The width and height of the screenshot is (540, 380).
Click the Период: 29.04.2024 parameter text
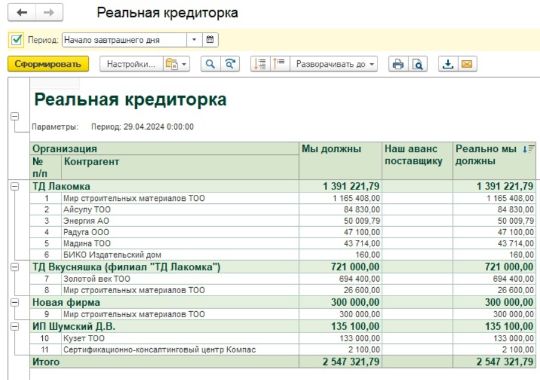point(142,127)
